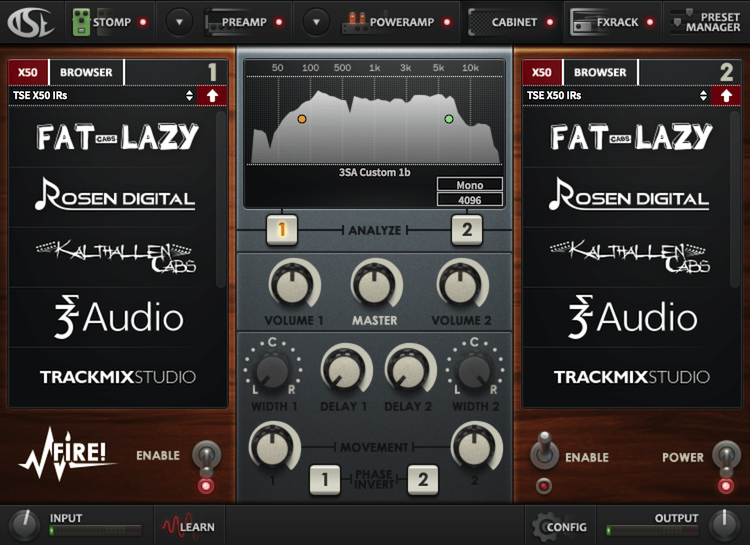Flip the POWER toggle switch
The width and height of the screenshot is (750, 545).
pyautogui.click(x=726, y=458)
